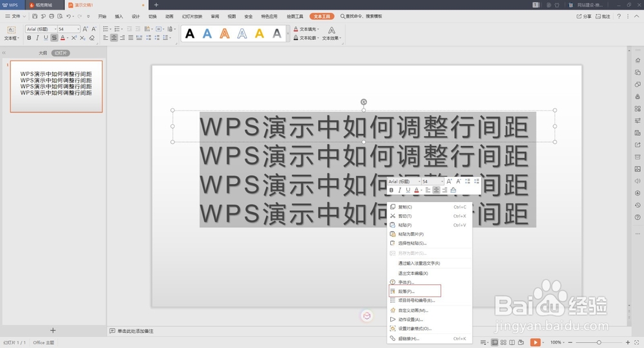Click the fit-to-window icon in status bar
The width and height of the screenshot is (644, 348).
pos(637,342)
